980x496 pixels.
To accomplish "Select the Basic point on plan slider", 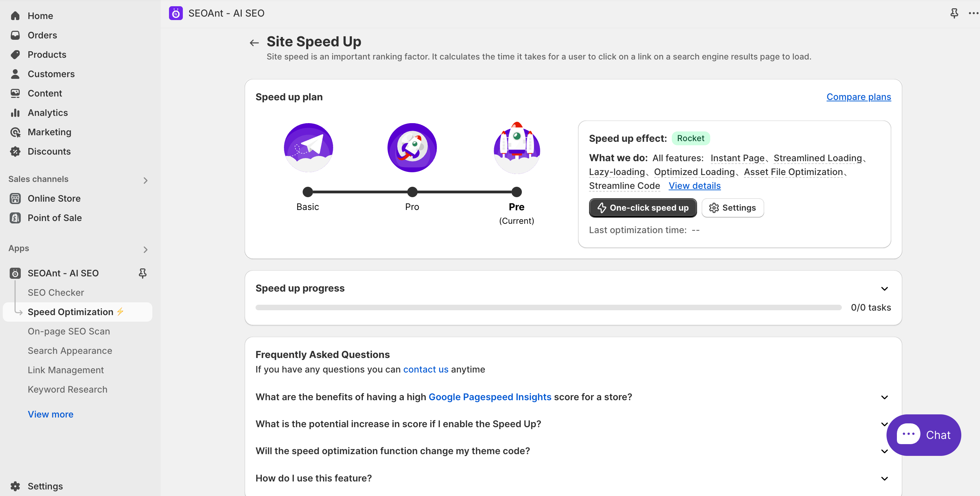I will (308, 192).
